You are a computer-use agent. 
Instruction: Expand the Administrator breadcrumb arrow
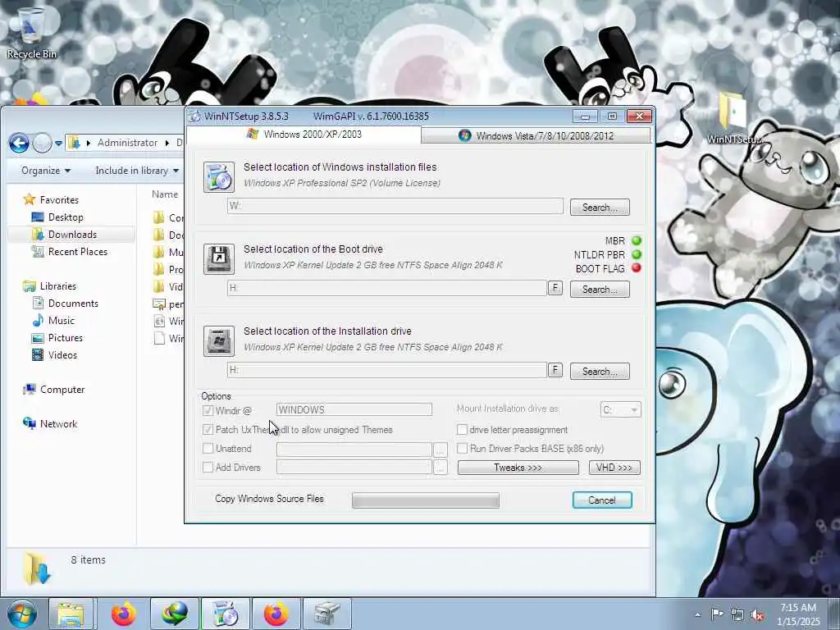[167, 143]
